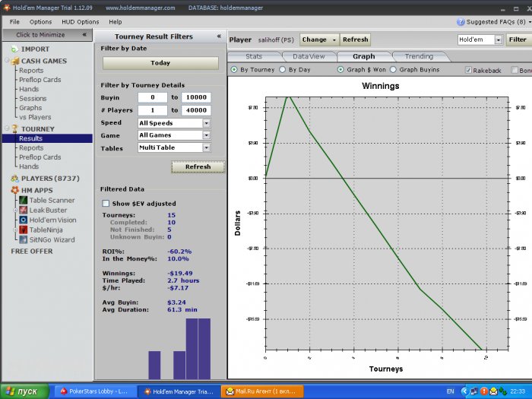Screen dimensions: 532x399
Task: Select the By Day radio button
Action: tap(283, 70)
